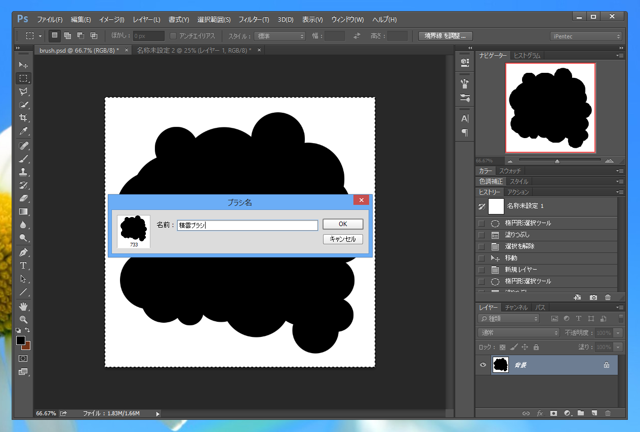Select the Rectangular Marquee tool in toolbox
Image resolution: width=640 pixels, height=432 pixels.
[23, 78]
